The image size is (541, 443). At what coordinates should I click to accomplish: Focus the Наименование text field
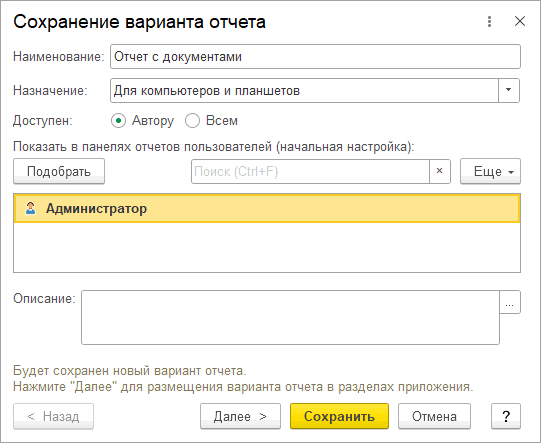pos(315,57)
